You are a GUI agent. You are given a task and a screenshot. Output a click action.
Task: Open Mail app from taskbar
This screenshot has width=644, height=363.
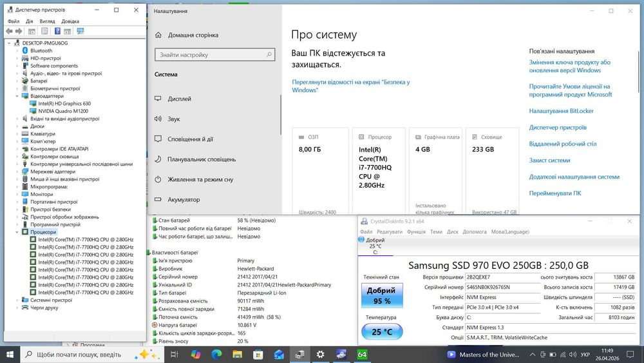279,355
